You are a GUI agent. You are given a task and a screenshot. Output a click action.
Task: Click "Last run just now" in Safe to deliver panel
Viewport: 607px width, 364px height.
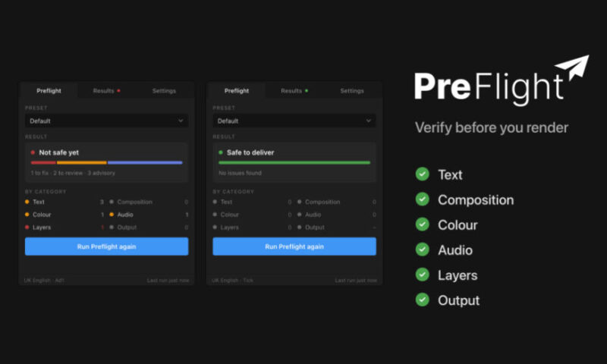pyautogui.click(x=356, y=280)
